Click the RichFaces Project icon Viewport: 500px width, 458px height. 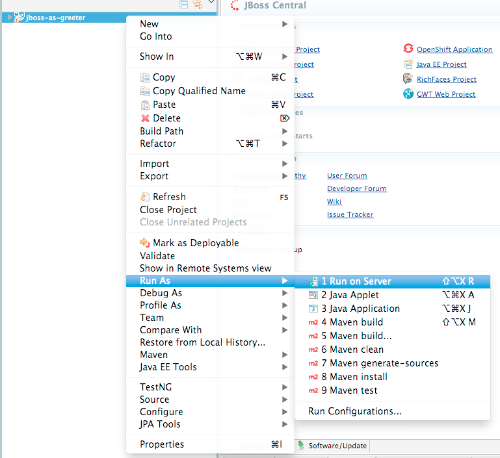click(408, 79)
